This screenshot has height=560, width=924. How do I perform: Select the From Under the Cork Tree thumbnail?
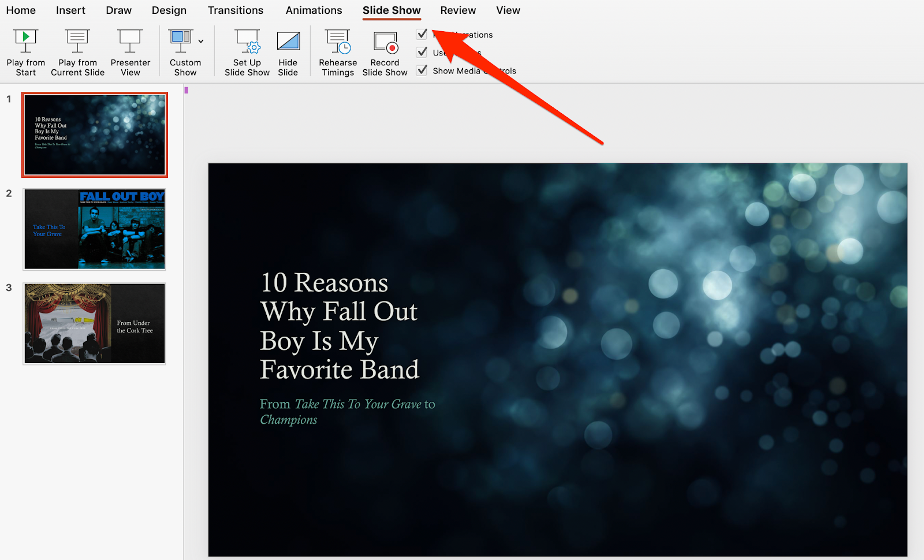click(94, 323)
